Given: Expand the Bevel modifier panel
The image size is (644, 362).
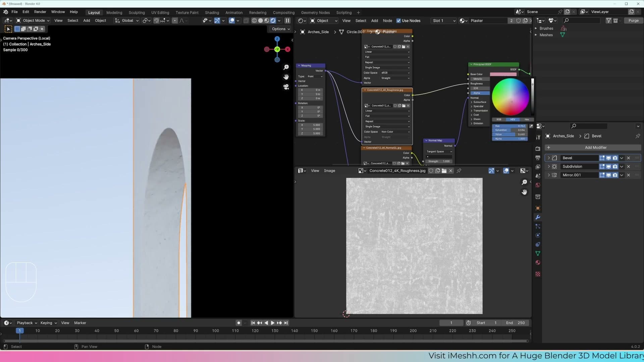Looking at the screenshot, I should click(549, 158).
